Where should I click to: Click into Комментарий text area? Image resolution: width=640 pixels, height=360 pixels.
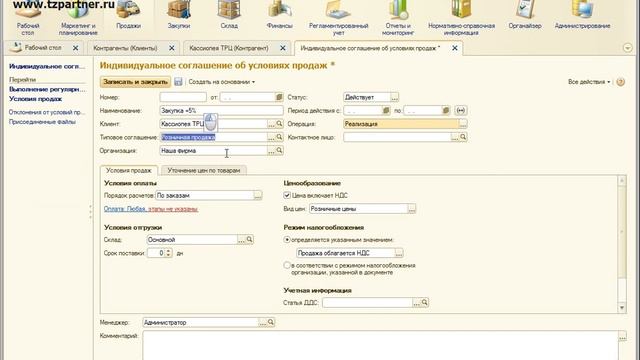[380, 345]
